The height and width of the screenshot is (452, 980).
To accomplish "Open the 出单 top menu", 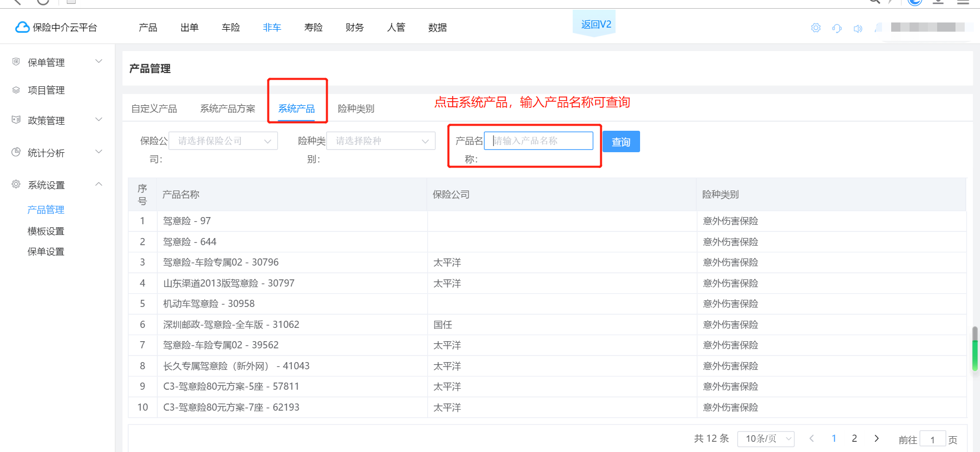I will (x=189, y=28).
